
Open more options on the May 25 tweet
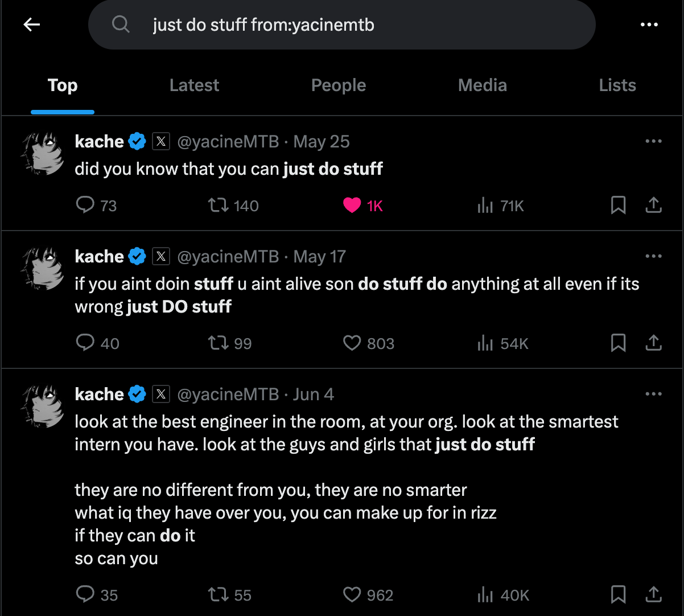(653, 141)
